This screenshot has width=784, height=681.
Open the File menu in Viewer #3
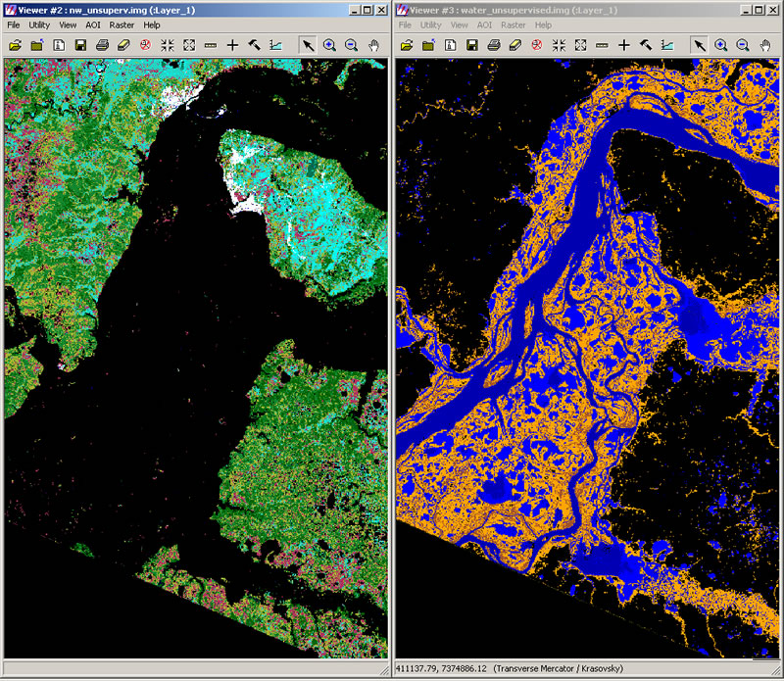405,24
